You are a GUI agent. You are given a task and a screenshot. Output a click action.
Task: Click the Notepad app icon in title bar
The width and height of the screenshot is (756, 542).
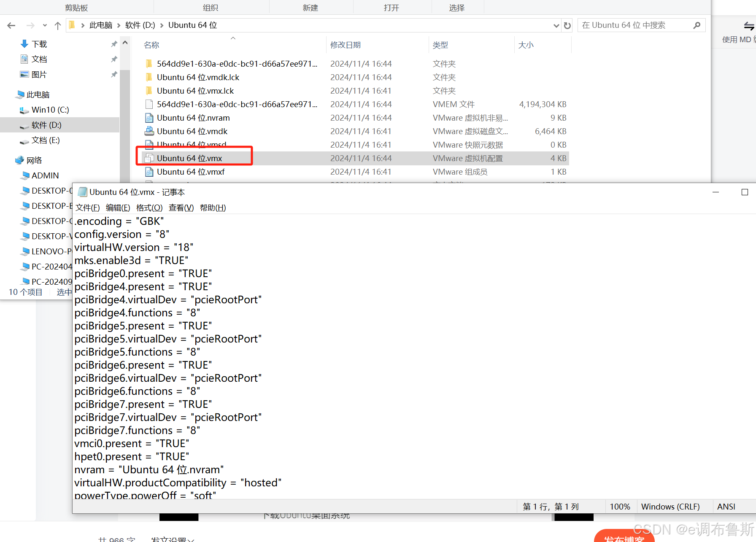click(82, 192)
